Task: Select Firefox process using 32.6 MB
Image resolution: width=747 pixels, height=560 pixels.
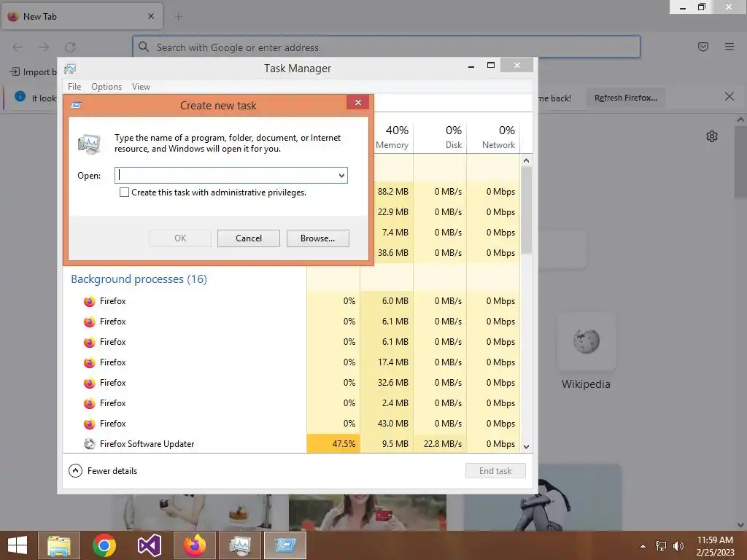Action: coord(291,382)
